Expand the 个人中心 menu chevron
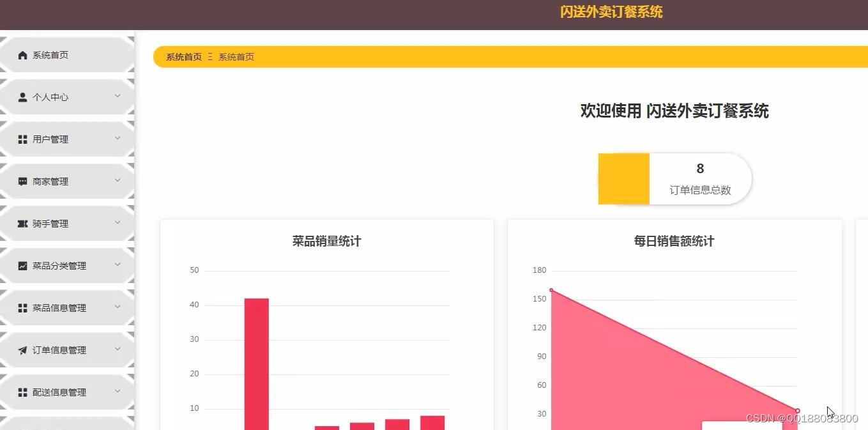Screen dimensions: 868x430 (x=118, y=96)
